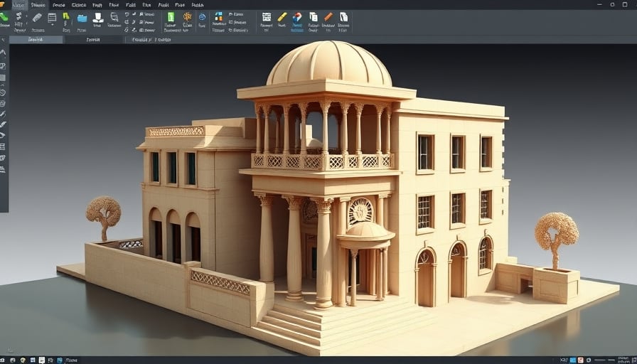Click the colorful tiles icon in ribbon
This screenshot has width=637, height=364.
click(x=219, y=16)
